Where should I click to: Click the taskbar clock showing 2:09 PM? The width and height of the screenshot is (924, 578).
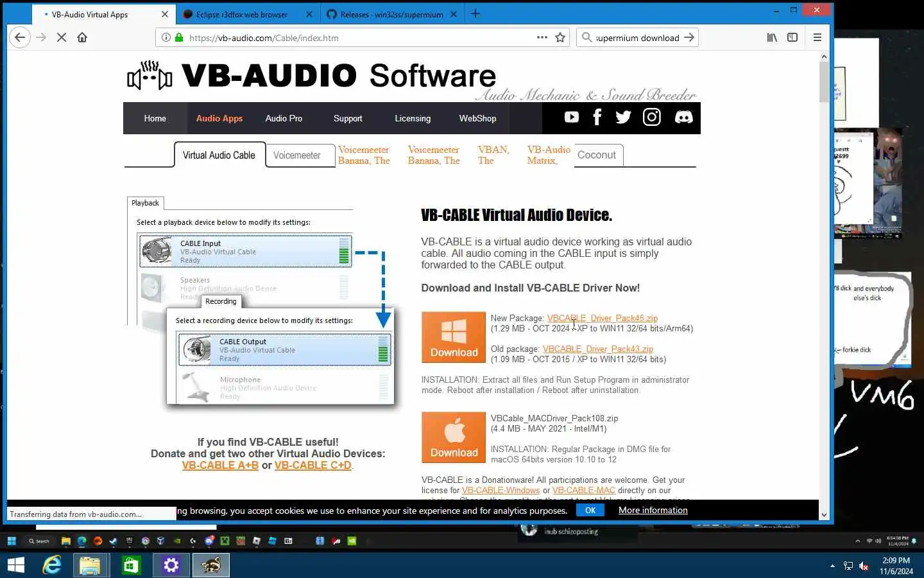(896, 565)
